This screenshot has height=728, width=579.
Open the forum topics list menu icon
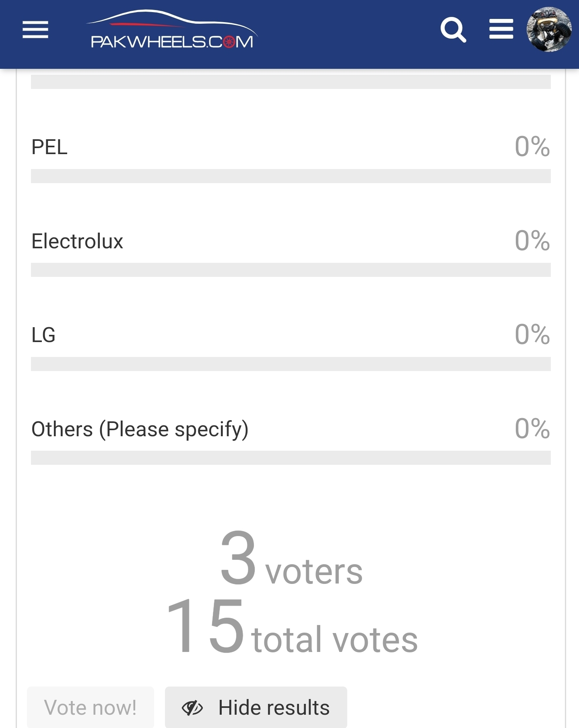501,29
